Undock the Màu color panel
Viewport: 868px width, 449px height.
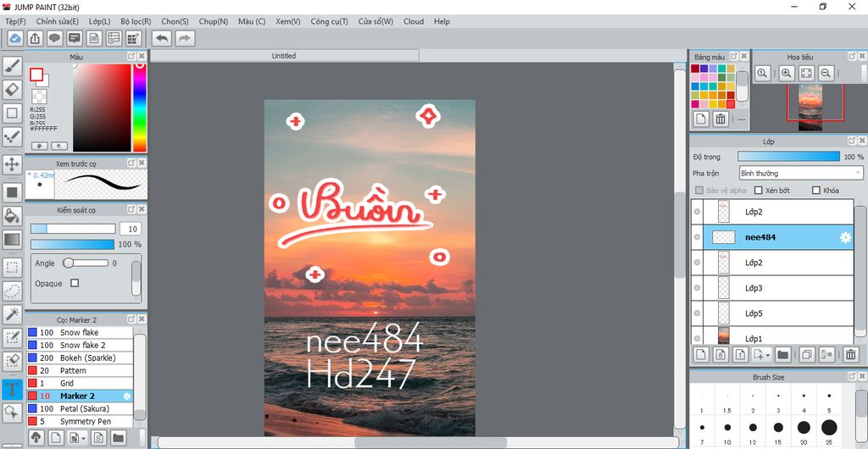pos(131,56)
